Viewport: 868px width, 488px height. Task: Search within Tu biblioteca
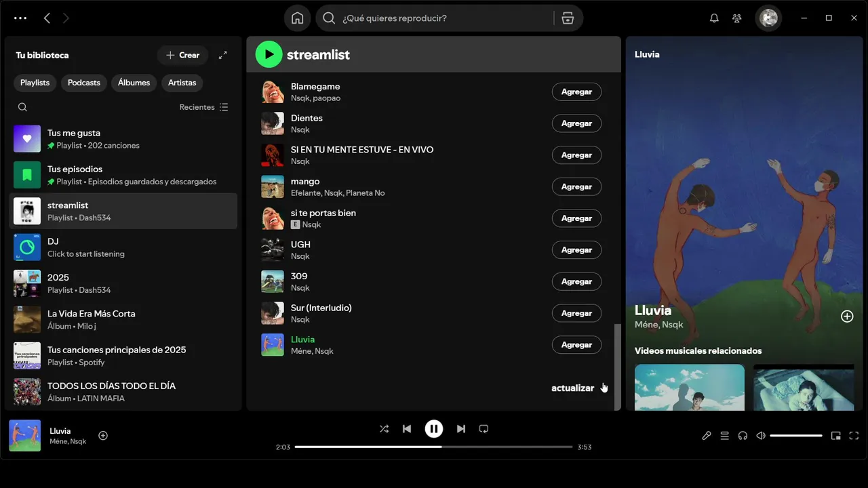(x=22, y=107)
